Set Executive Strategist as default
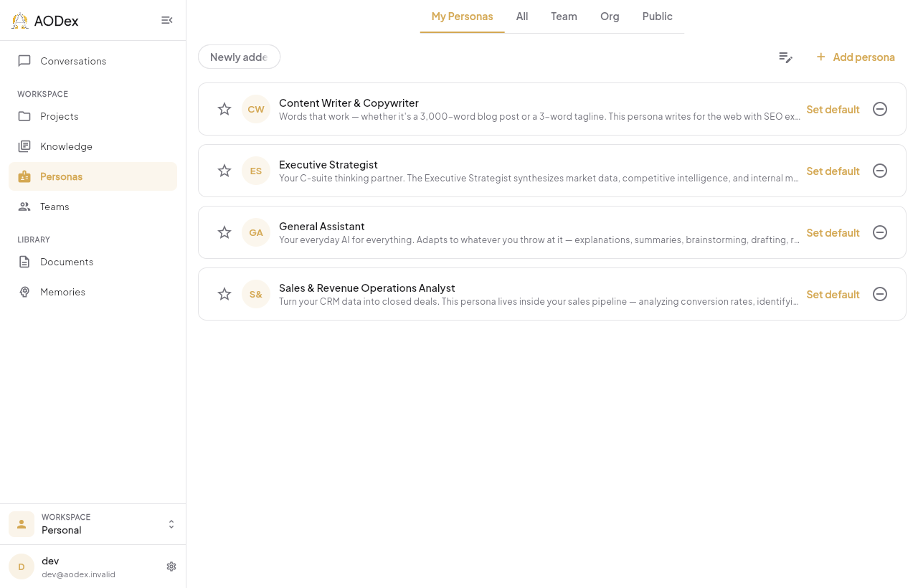 [x=833, y=171]
